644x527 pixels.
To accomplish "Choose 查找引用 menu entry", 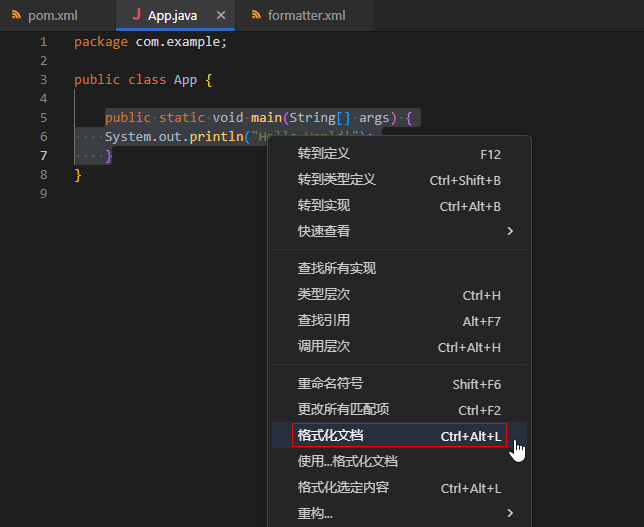I will (324, 321).
